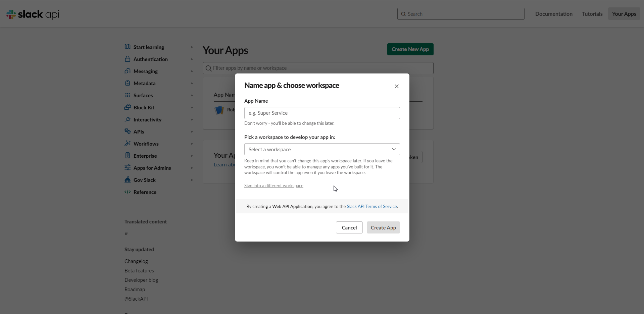Expand the Block Kit section arrow

point(192,107)
